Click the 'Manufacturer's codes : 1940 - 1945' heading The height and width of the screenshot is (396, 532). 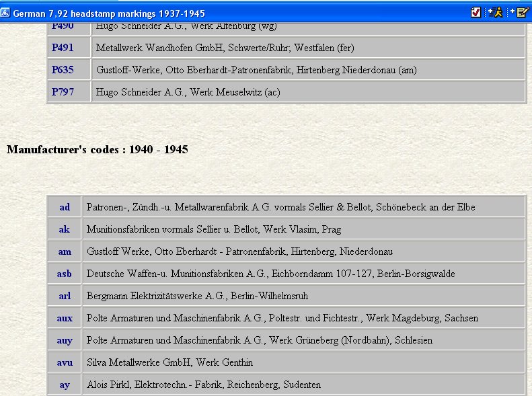(97, 149)
